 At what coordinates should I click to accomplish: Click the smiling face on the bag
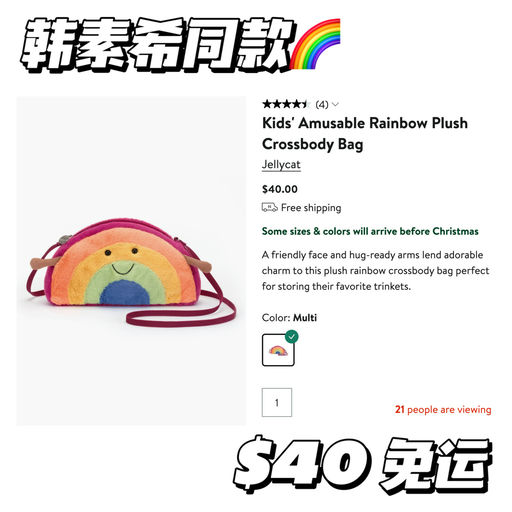pos(122,262)
